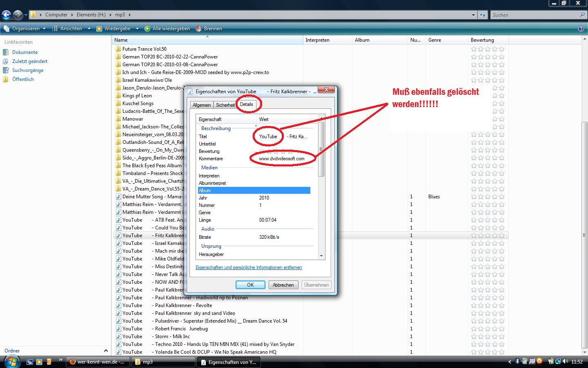Expand the Ordner panel chevron
The width and height of the screenshot is (588, 368).
click(x=106, y=351)
